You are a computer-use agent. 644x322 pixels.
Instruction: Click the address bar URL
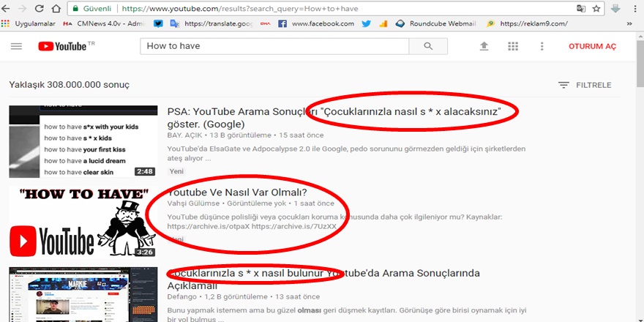240,9
